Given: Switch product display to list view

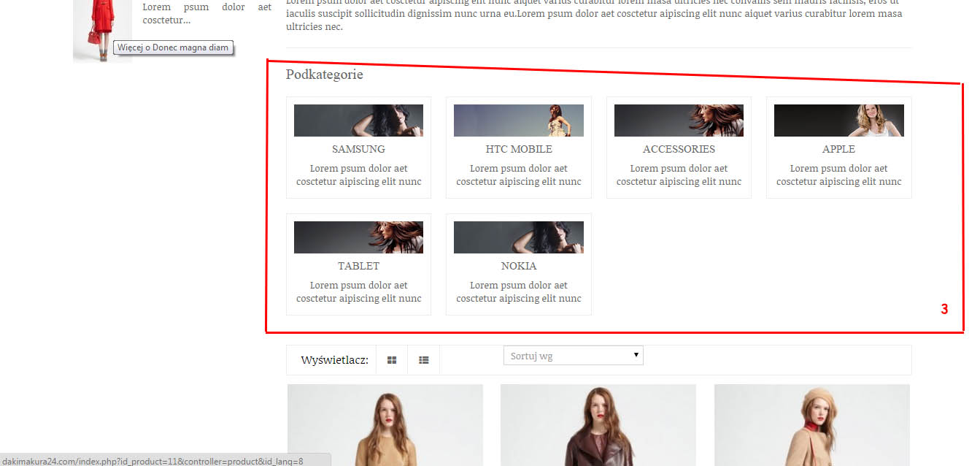Looking at the screenshot, I should coord(424,360).
